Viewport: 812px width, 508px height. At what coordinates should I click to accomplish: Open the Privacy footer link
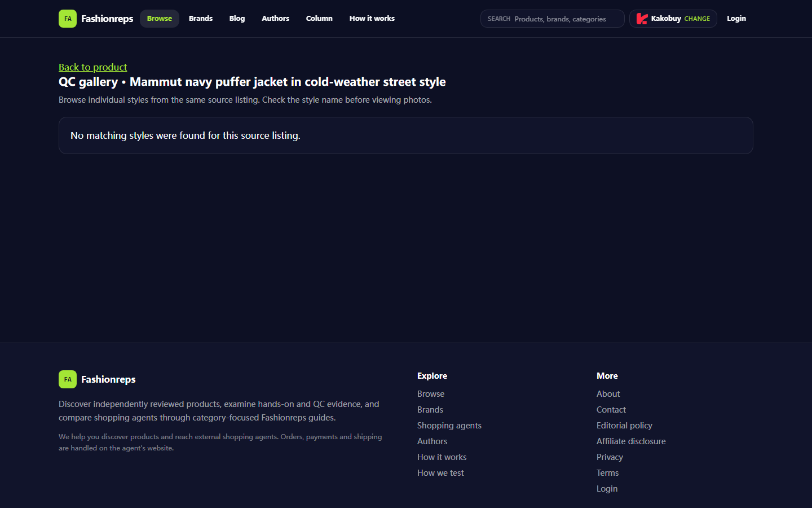tap(610, 457)
